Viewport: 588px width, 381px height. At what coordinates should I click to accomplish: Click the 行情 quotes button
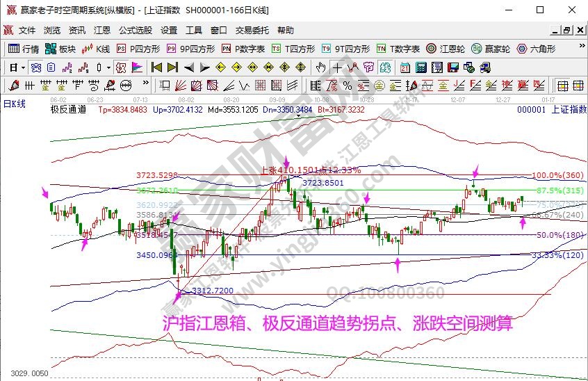point(24,49)
